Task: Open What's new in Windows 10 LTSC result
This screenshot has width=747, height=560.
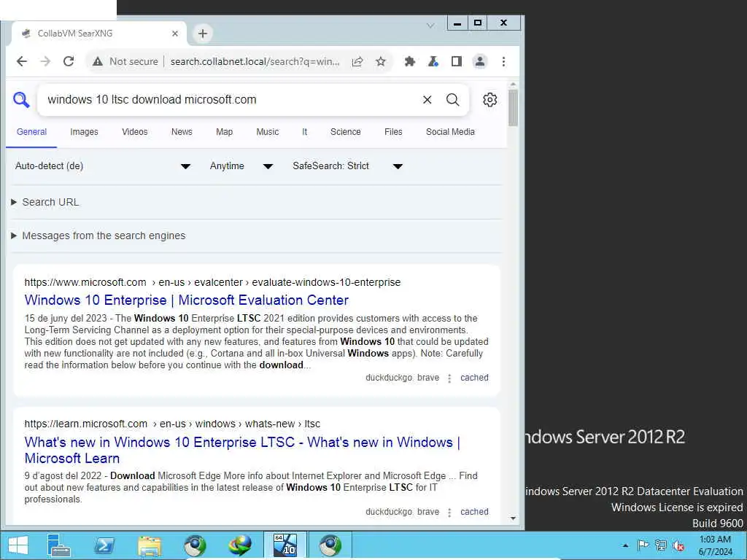Action: (242, 450)
